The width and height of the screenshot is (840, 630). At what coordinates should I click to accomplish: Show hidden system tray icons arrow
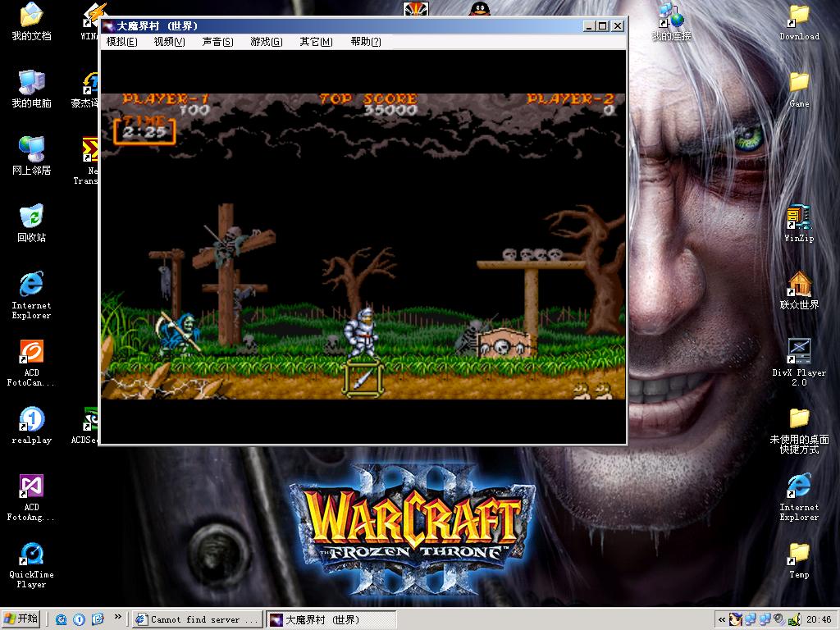(722, 620)
